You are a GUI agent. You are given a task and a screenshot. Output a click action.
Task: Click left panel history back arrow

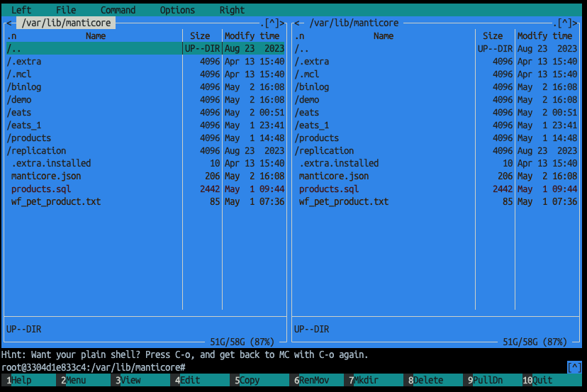tap(9, 23)
